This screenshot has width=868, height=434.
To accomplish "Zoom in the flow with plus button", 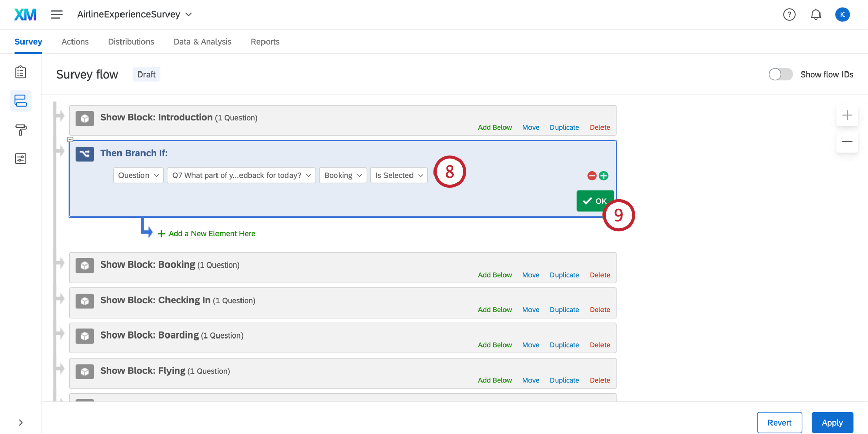I will (847, 115).
